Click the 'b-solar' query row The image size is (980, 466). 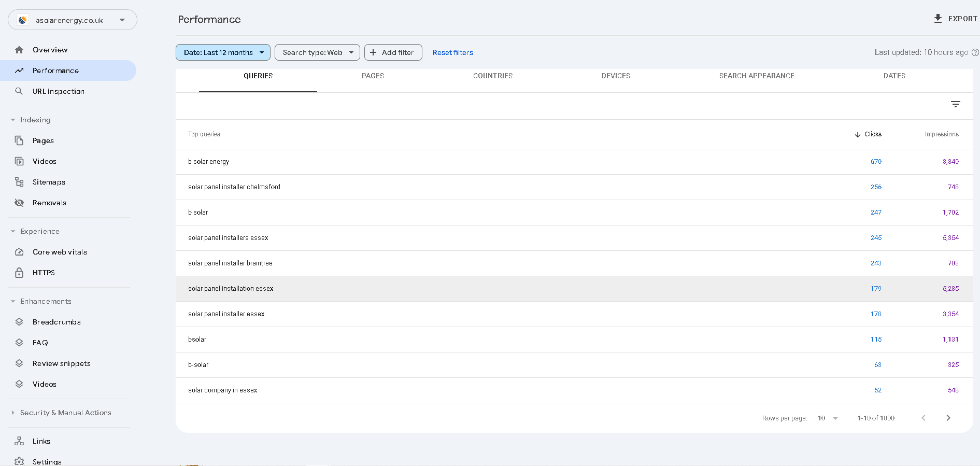coord(574,365)
